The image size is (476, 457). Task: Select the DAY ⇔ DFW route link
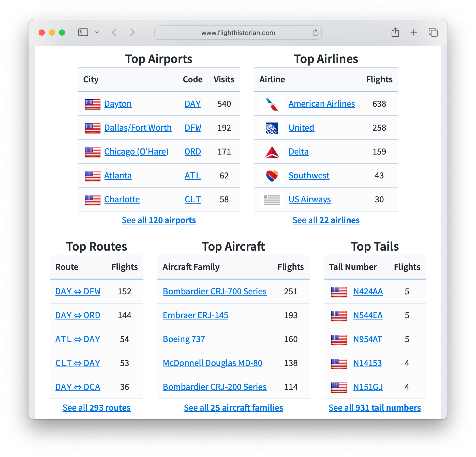78,291
